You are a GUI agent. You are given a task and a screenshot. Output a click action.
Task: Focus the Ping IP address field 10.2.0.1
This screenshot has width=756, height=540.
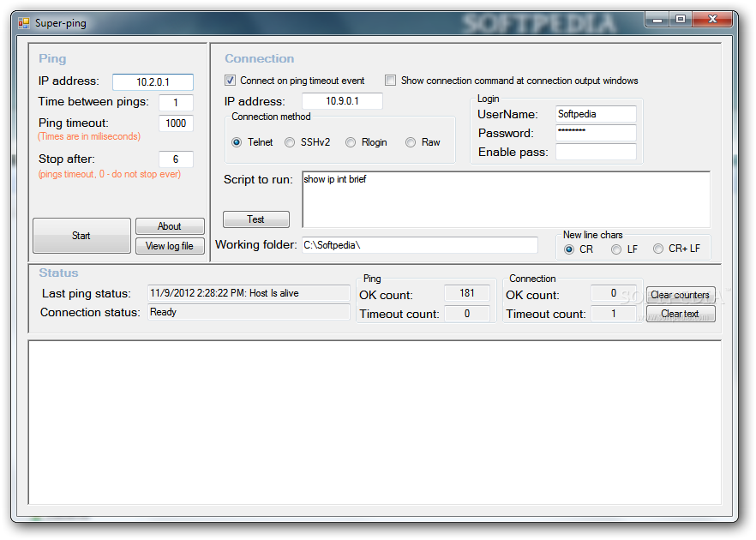point(153,82)
